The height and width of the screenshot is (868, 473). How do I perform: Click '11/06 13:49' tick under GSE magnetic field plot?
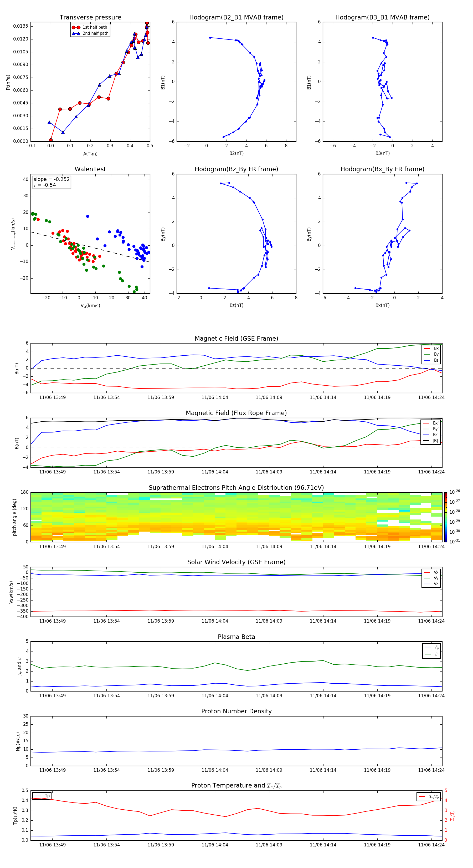click(53, 397)
